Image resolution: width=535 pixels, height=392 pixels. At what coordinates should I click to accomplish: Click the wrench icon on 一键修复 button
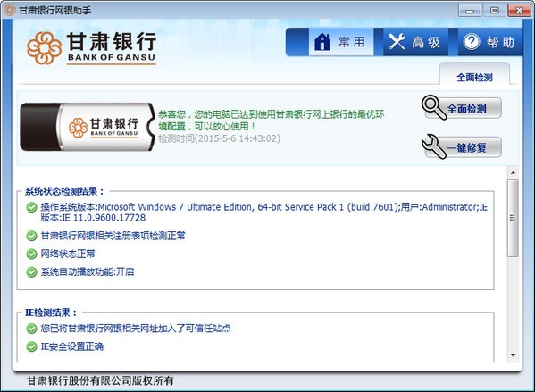(x=434, y=146)
